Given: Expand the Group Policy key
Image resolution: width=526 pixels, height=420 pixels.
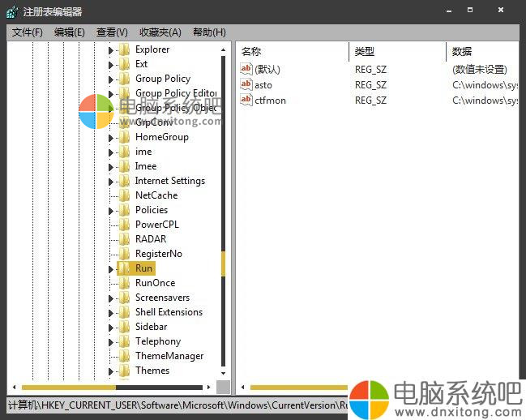Looking at the screenshot, I should (x=111, y=79).
